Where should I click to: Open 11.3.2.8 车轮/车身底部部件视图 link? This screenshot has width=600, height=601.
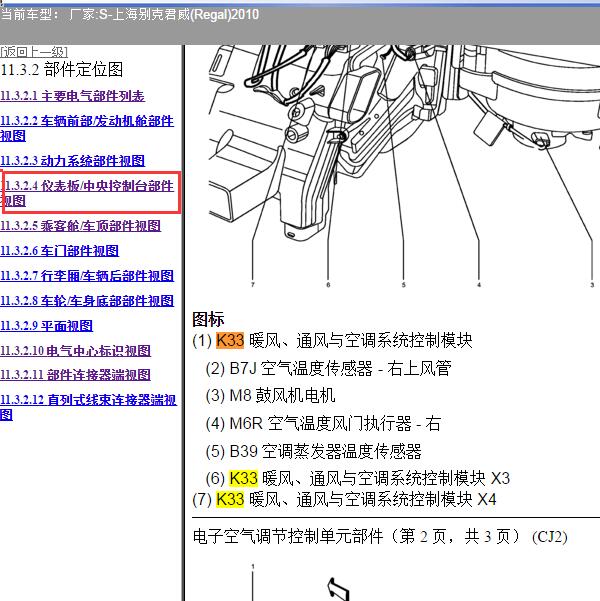click(x=87, y=300)
